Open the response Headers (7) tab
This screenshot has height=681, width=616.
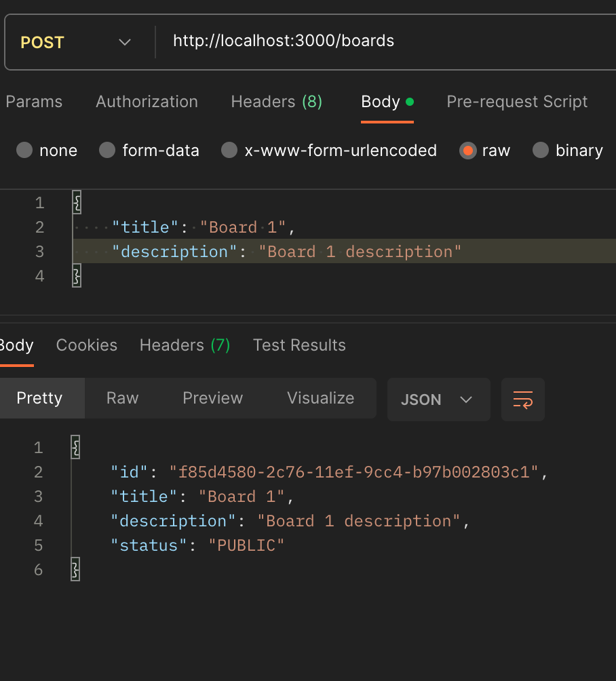(x=185, y=345)
